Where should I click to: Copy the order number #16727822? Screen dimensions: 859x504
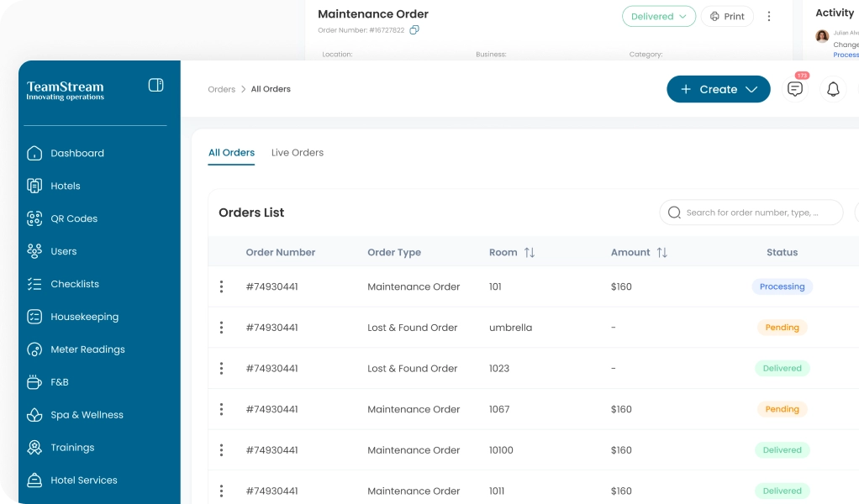(414, 30)
